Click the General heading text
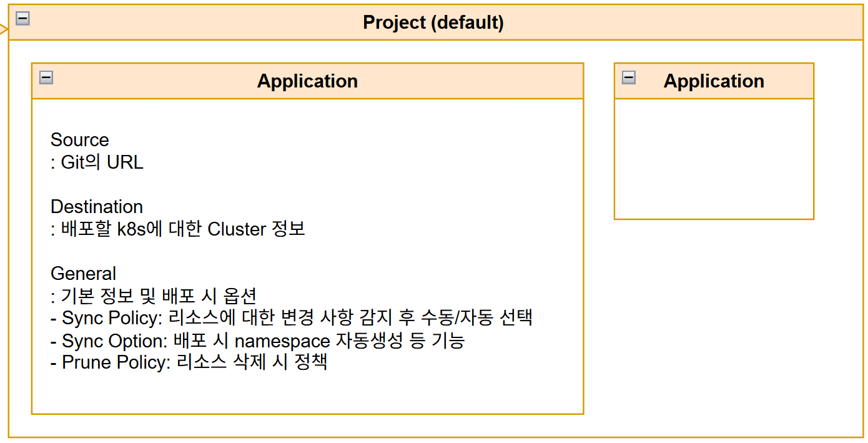The height and width of the screenshot is (443, 868). (83, 274)
